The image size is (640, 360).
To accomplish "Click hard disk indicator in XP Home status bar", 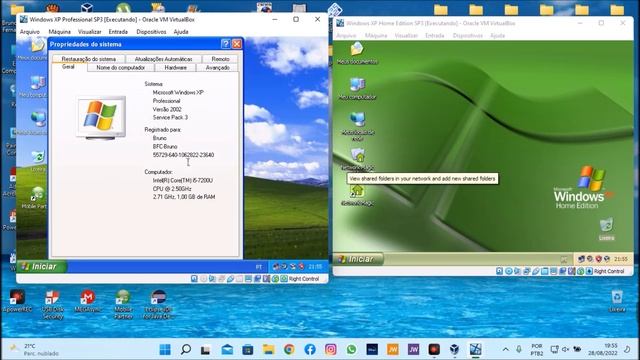I will point(500,271).
